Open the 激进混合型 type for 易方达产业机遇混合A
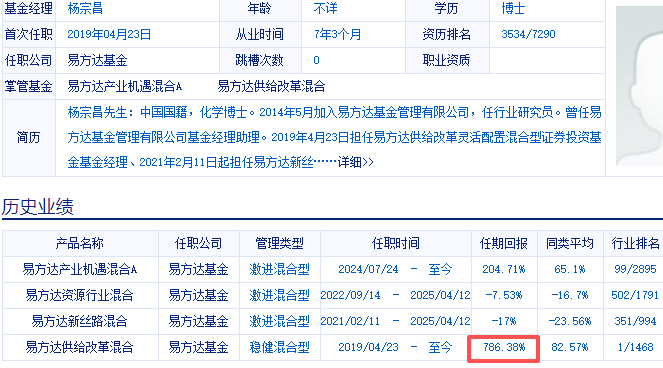Image resolution: width=663 pixels, height=368 pixels. point(279,269)
